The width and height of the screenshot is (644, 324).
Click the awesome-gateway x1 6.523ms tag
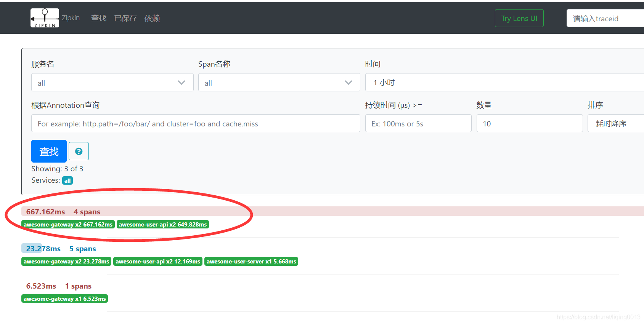coord(65,299)
